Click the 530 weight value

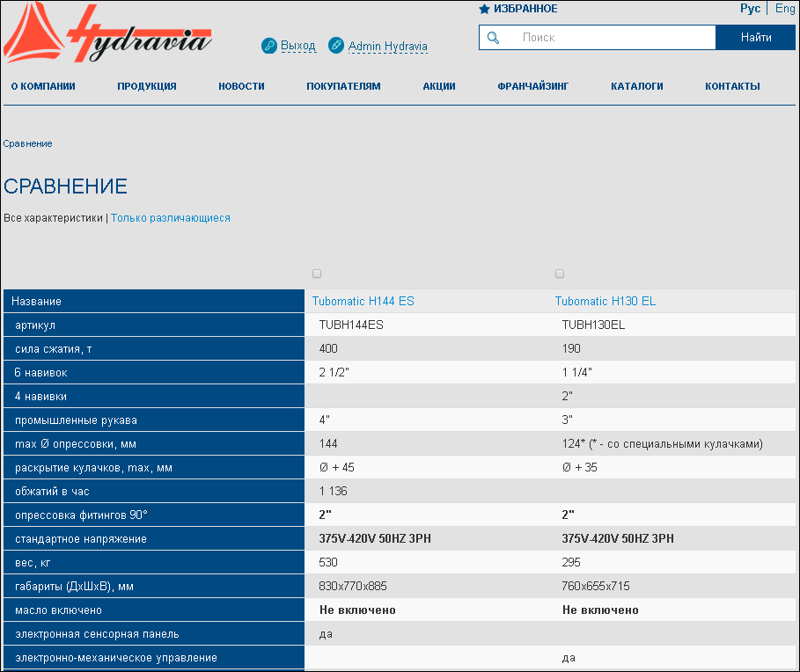coord(328,562)
